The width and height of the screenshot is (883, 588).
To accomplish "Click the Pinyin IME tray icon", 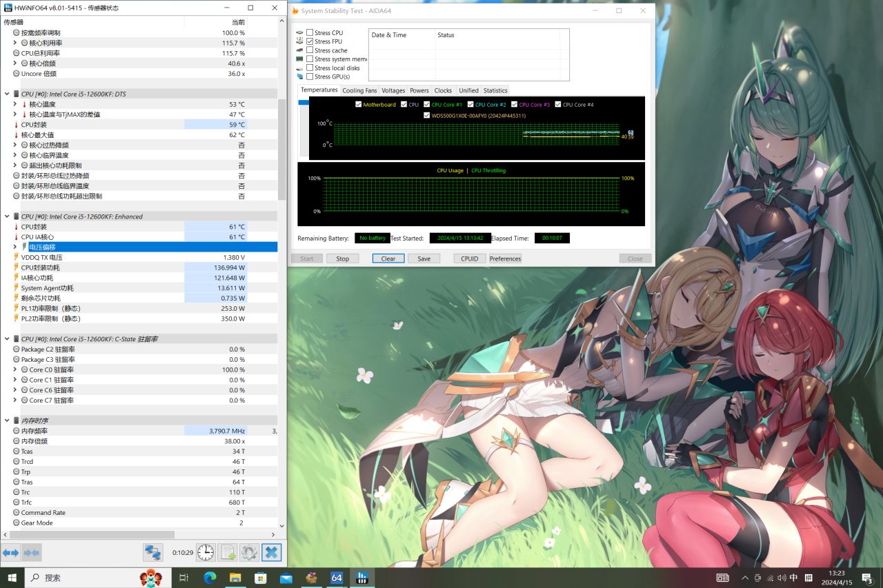I will 807,578.
